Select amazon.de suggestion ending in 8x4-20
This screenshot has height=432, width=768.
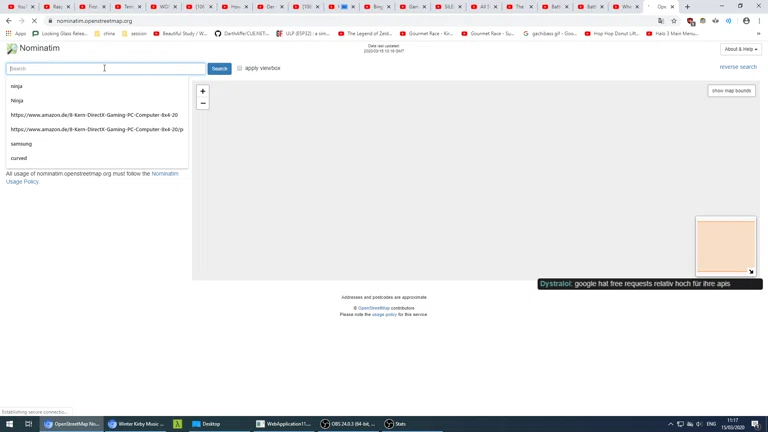point(97,115)
